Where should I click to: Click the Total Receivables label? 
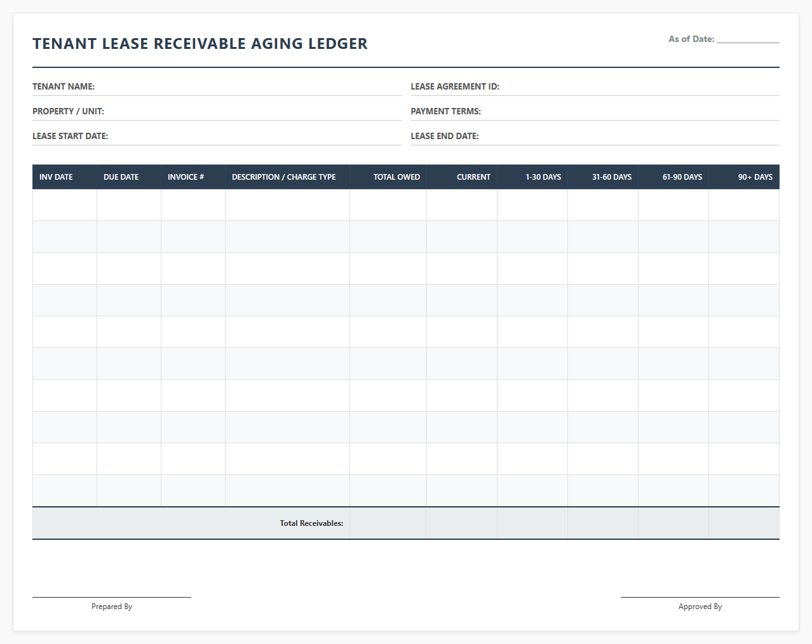[311, 523]
